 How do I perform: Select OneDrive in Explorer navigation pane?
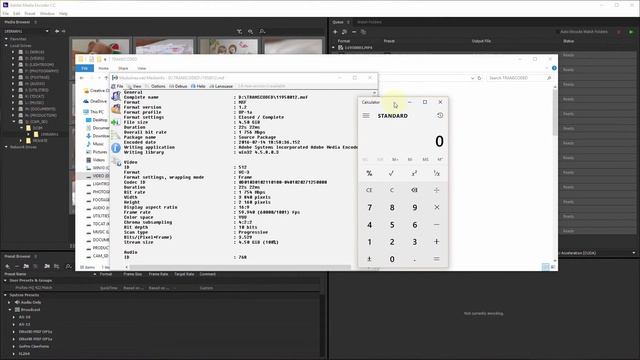pyautogui.click(x=95, y=101)
